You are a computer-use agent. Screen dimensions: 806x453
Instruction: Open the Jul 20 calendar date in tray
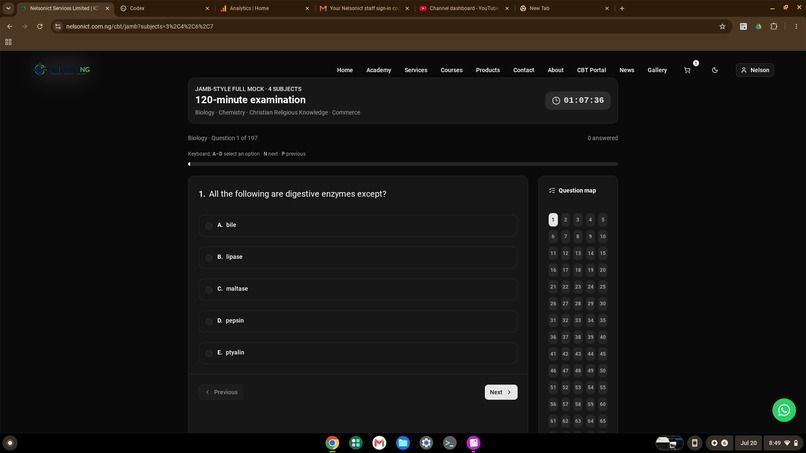[x=748, y=443]
